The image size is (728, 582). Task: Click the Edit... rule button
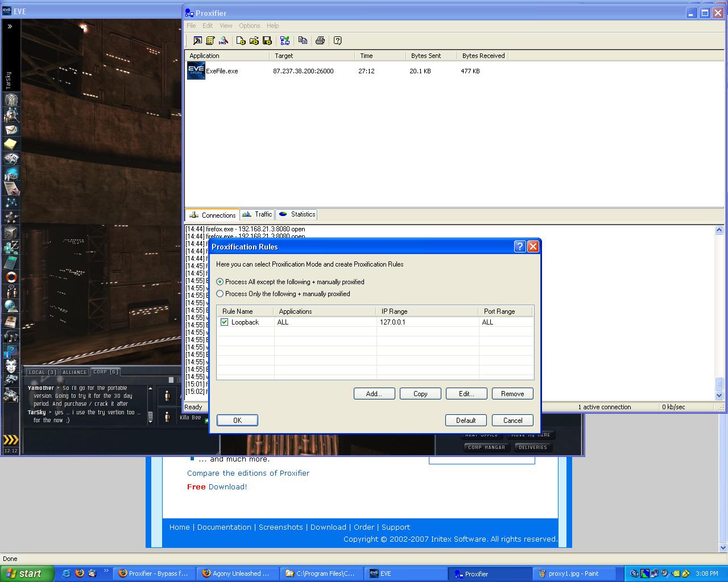[466, 393]
